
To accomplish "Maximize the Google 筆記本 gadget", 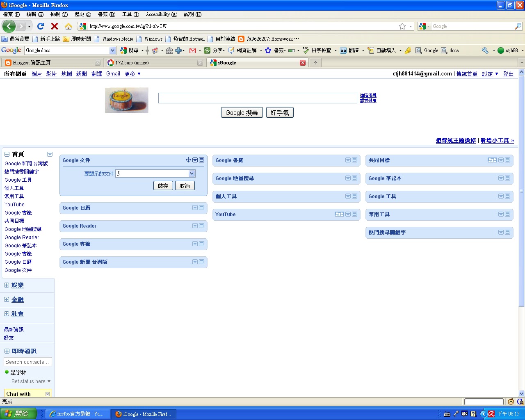I will coord(508,178).
